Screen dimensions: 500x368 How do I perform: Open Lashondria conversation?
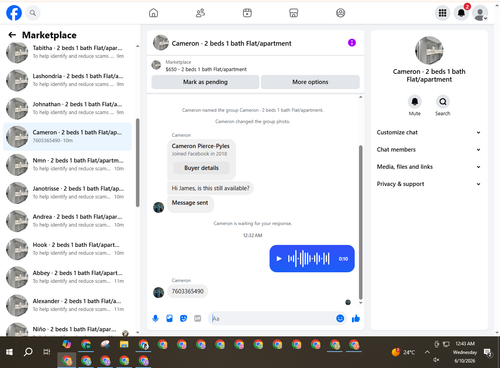[x=67, y=80]
